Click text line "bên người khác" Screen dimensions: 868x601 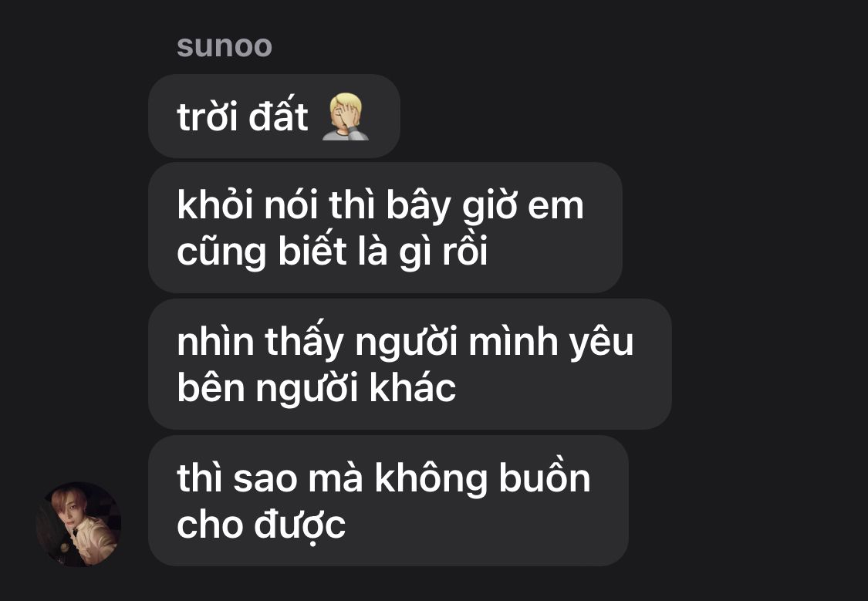316,388
